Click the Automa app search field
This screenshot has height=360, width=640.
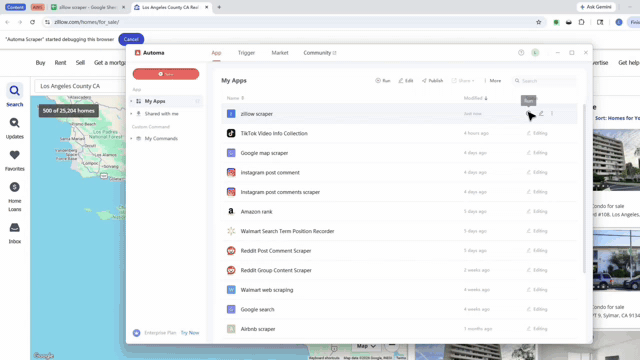[x=544, y=81]
